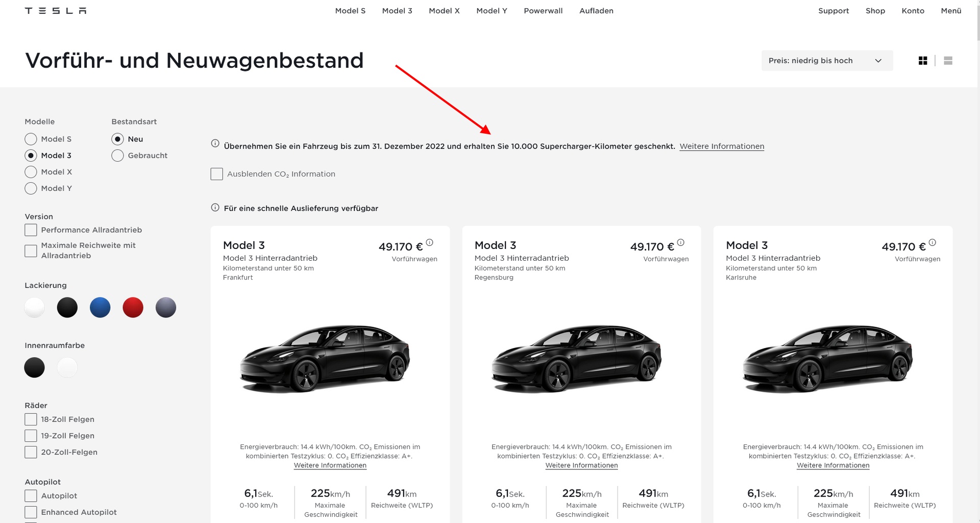Choose blue paint color swatch
The height and width of the screenshot is (523, 980).
(x=100, y=308)
